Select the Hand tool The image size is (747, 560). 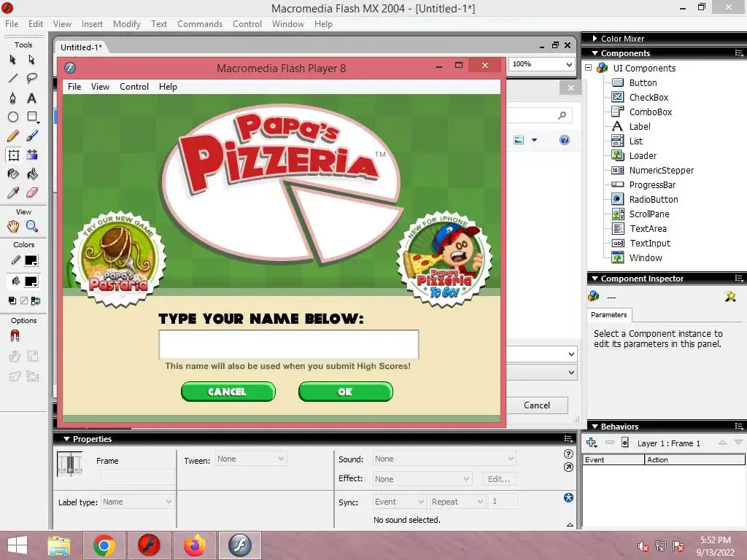[x=13, y=226]
